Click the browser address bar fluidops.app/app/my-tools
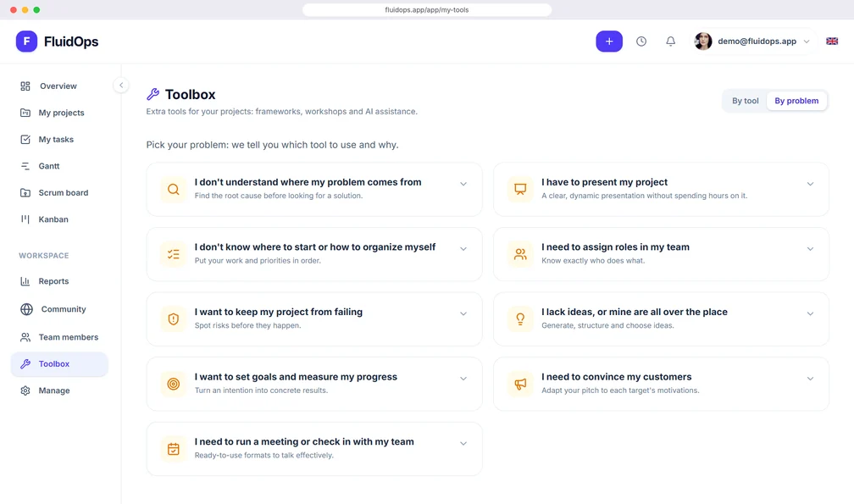 tap(427, 10)
